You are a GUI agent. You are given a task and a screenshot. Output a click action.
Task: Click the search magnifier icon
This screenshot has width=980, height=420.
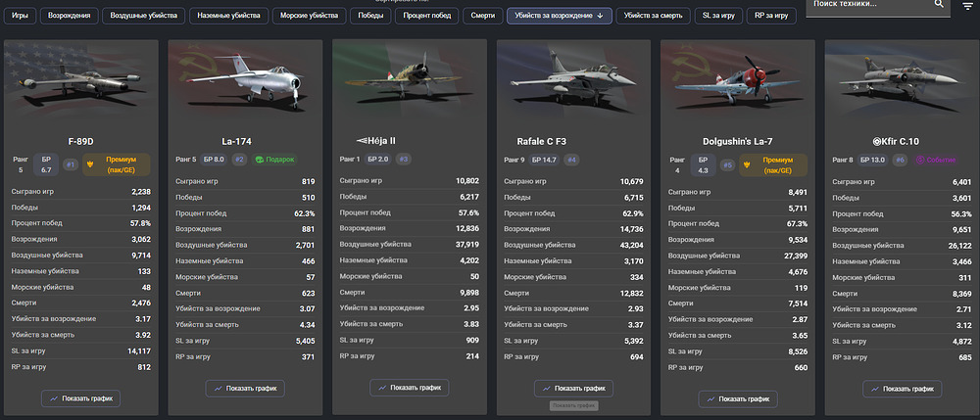939,4
